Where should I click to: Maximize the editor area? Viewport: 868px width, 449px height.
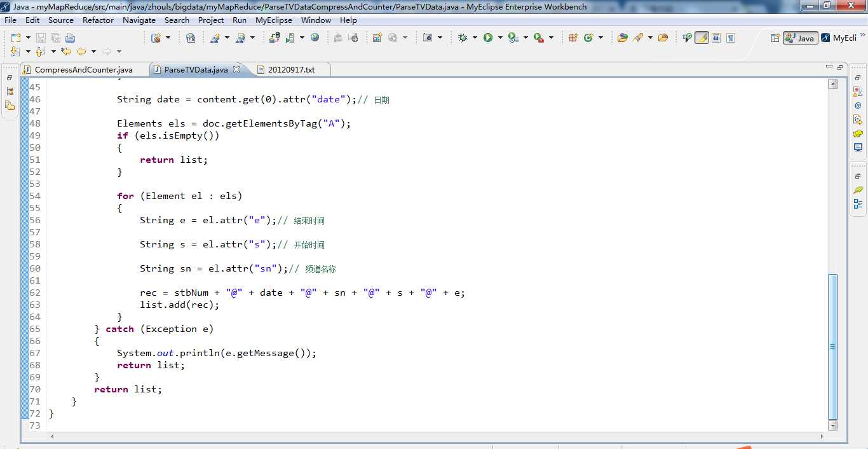(x=840, y=67)
